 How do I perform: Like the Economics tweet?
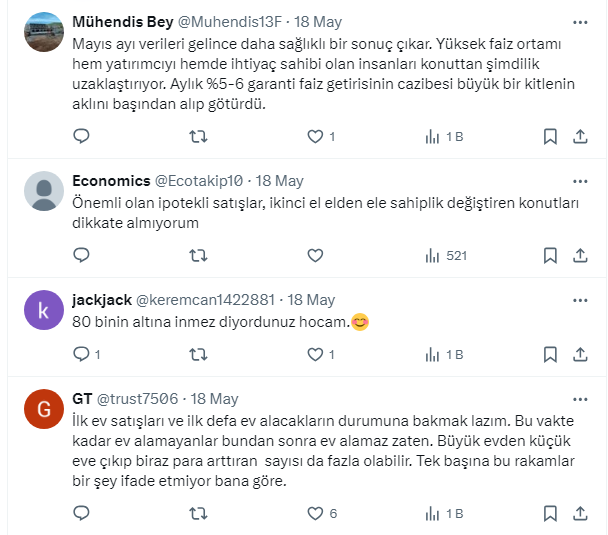click(x=315, y=255)
